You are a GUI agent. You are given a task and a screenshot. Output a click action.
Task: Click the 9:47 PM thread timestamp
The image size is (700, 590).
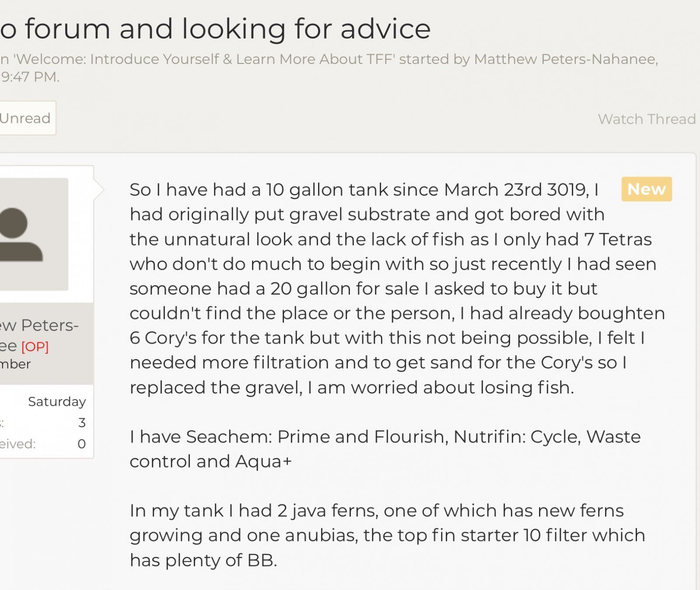pos(30,77)
